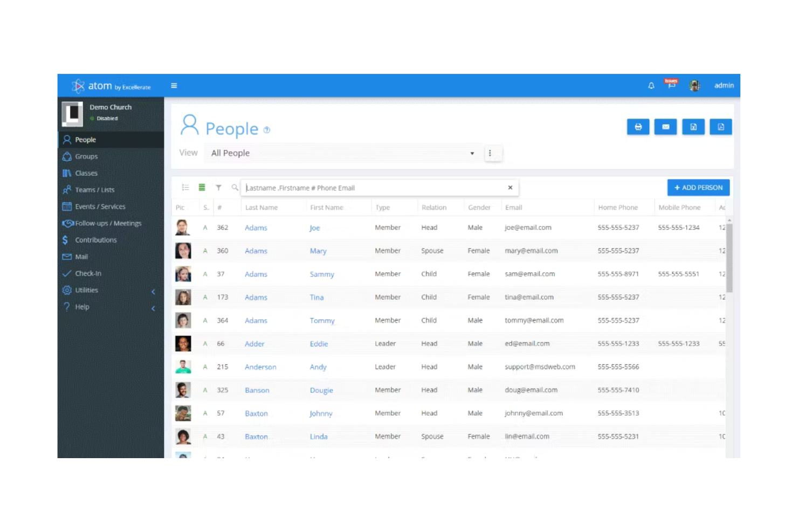Sort by the First Name column
The image size is (798, 532).
[x=327, y=208]
